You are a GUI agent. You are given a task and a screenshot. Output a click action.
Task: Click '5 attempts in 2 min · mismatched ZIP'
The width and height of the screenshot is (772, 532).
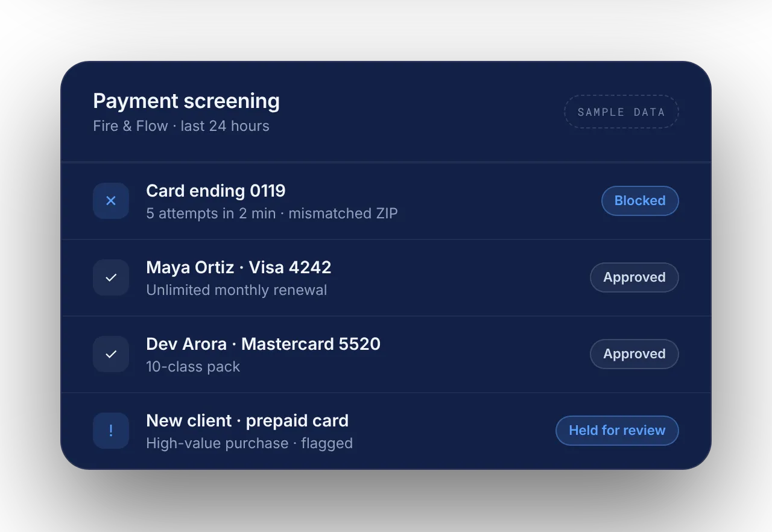coord(272,214)
